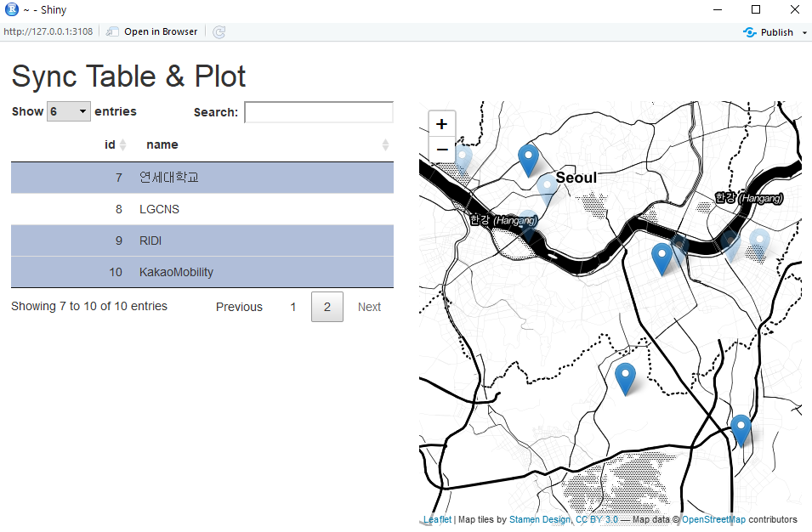Viewport: 812px width, 532px height.
Task: Select the row 연세대학교
Action: pos(202,178)
